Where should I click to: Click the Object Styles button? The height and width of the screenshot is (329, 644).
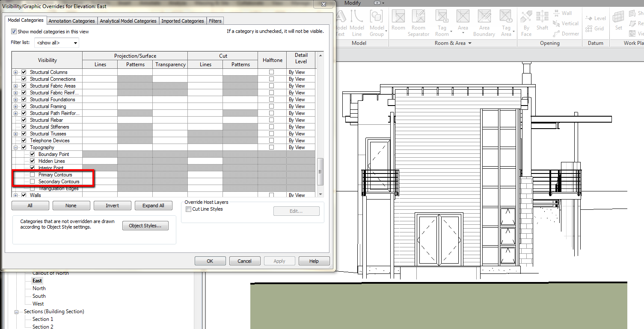pyautogui.click(x=145, y=226)
